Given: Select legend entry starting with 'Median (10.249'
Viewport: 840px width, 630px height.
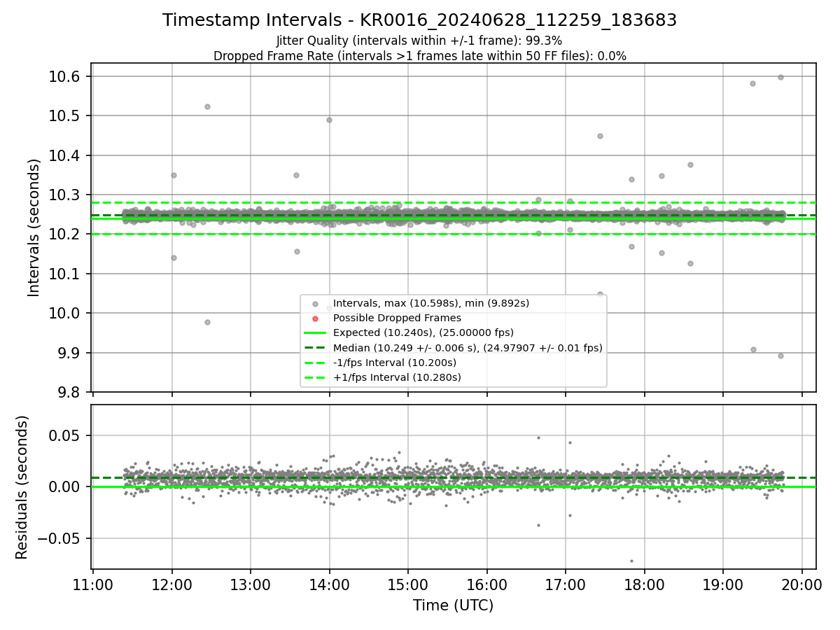Looking at the screenshot, I should [468, 348].
